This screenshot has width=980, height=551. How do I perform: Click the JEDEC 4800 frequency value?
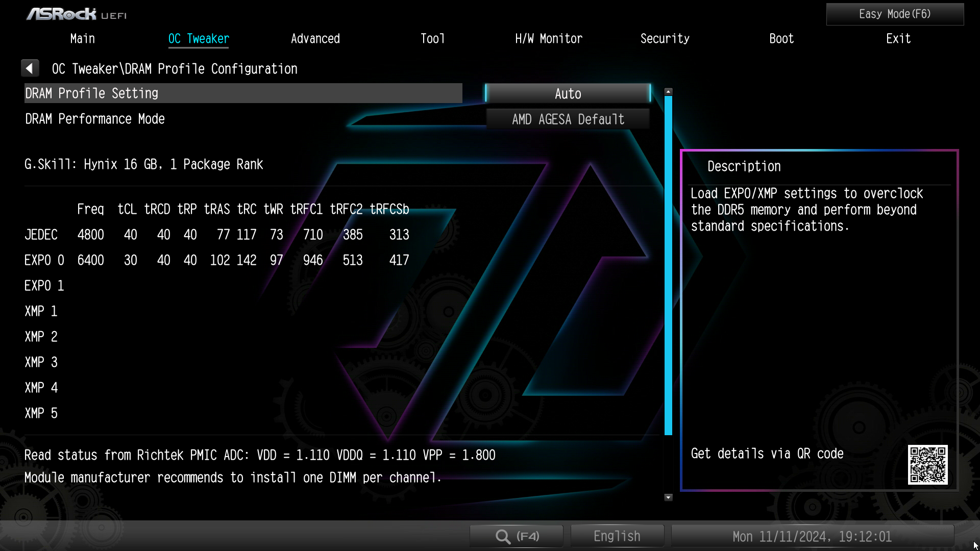[x=91, y=235]
